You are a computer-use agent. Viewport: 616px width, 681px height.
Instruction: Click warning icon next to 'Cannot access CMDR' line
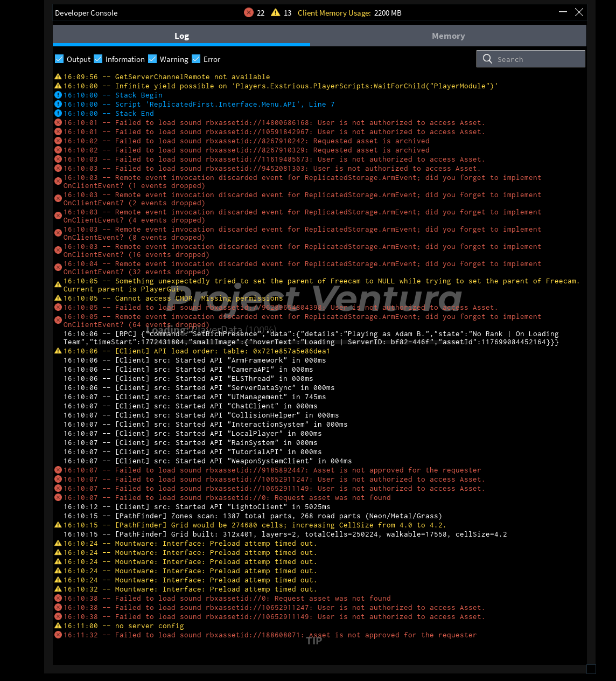[x=58, y=298]
